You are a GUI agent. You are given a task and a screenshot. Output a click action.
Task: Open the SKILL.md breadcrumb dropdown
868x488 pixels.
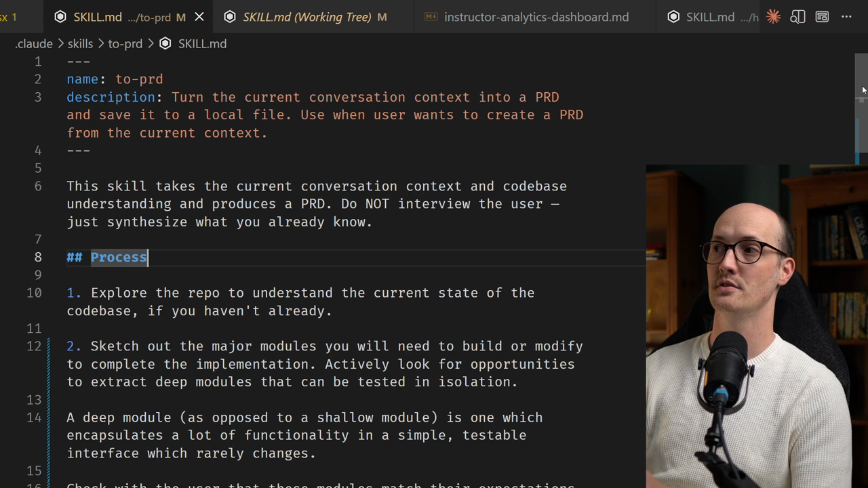pos(202,43)
